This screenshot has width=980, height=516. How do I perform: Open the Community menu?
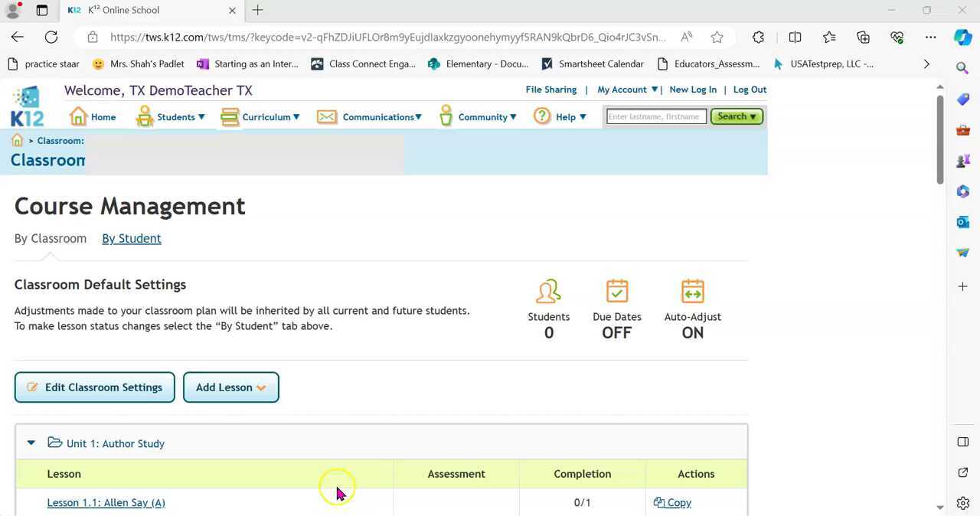click(x=482, y=116)
